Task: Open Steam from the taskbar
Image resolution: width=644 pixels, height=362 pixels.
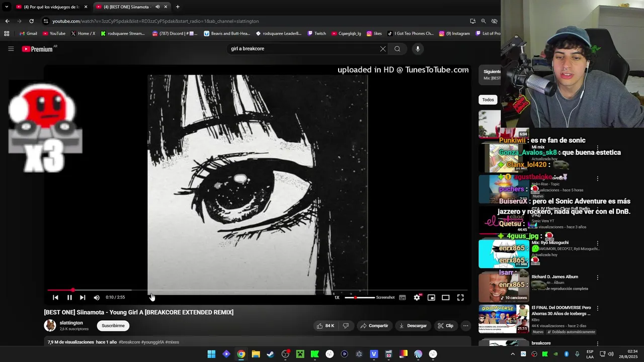Action: pyautogui.click(x=270, y=354)
